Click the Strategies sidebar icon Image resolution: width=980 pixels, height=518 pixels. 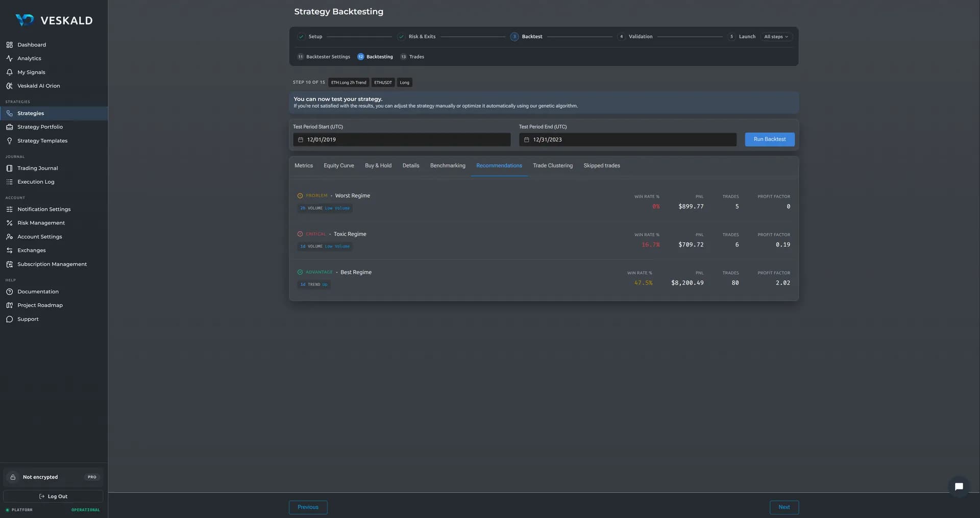9,113
